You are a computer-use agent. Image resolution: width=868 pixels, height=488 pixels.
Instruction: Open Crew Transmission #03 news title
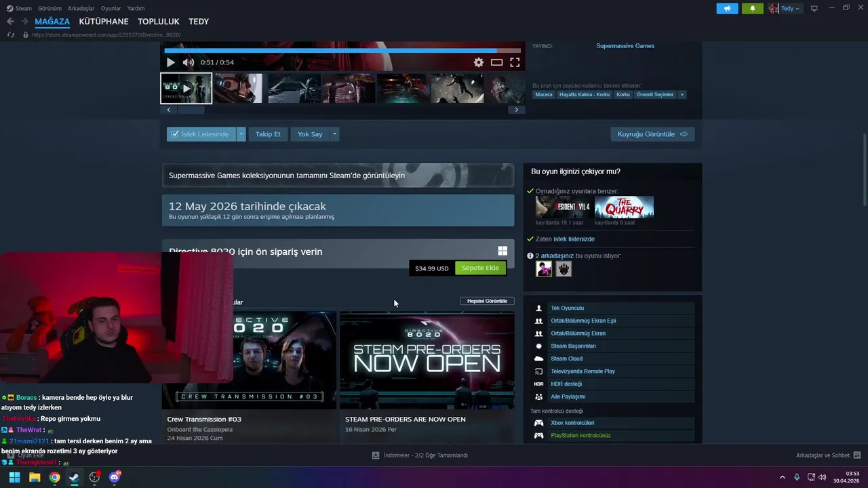tap(204, 420)
